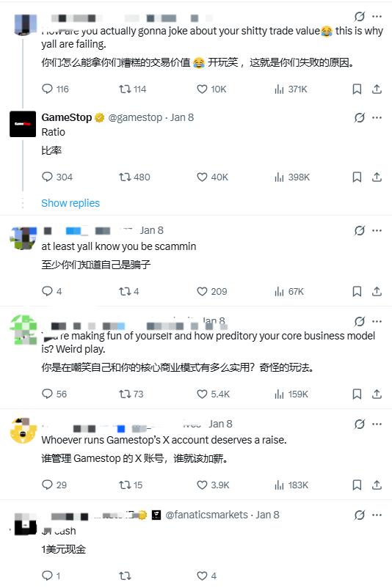
Task: Bookmark the GameStop Ratio tweet
Action: click(357, 177)
